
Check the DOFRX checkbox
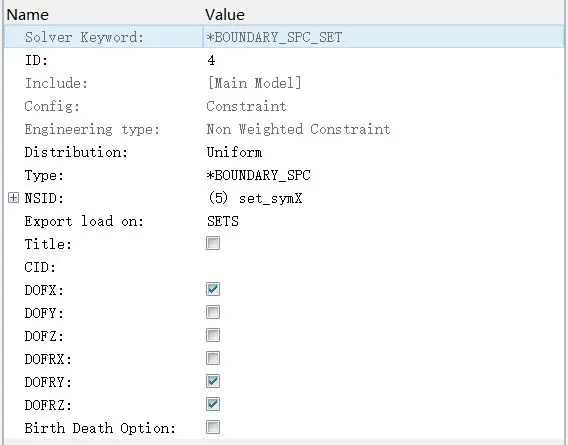point(213,358)
